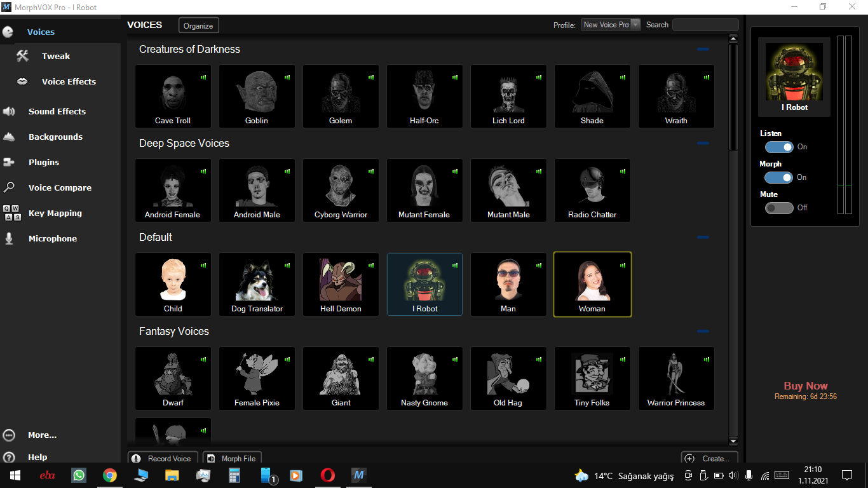Select the Half-Orc voice
868x488 pixels.
[x=424, y=96]
